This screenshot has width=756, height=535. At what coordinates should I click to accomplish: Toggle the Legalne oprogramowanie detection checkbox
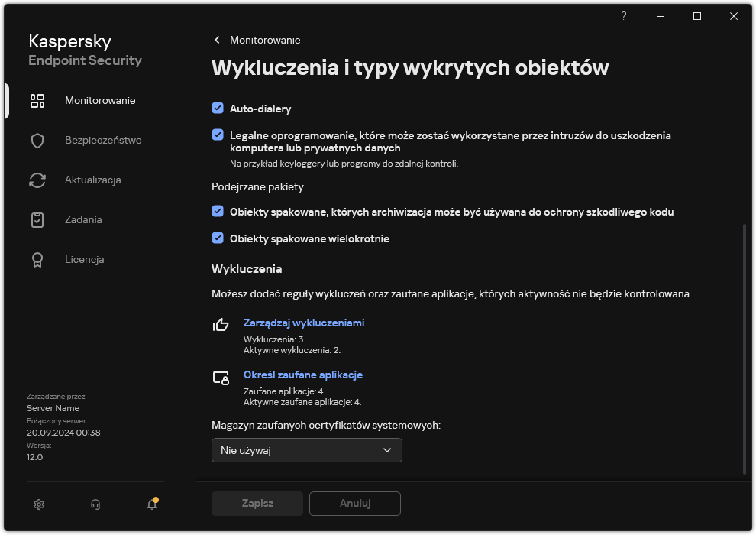[217, 135]
